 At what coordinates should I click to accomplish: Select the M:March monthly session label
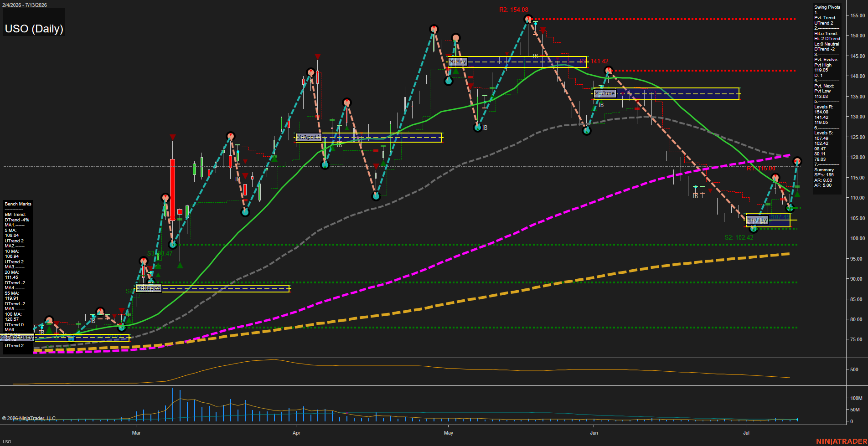click(149, 288)
